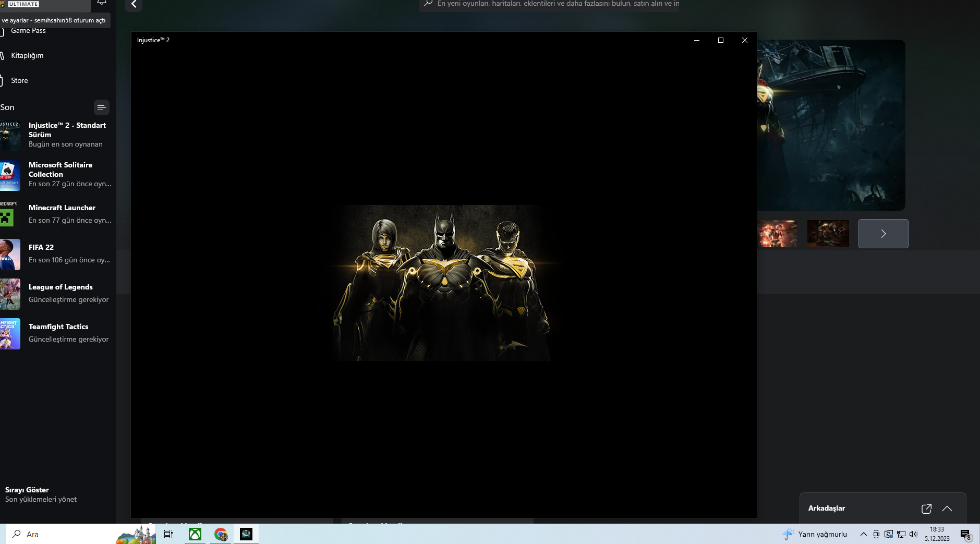Show next screenshots with the right chevron
The width and height of the screenshot is (980, 544).
point(884,234)
